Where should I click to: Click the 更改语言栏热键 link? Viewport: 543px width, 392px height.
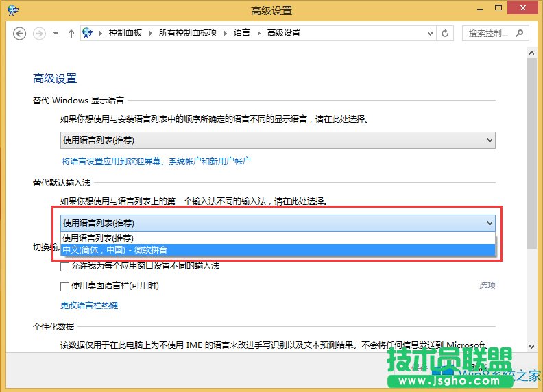click(89, 305)
